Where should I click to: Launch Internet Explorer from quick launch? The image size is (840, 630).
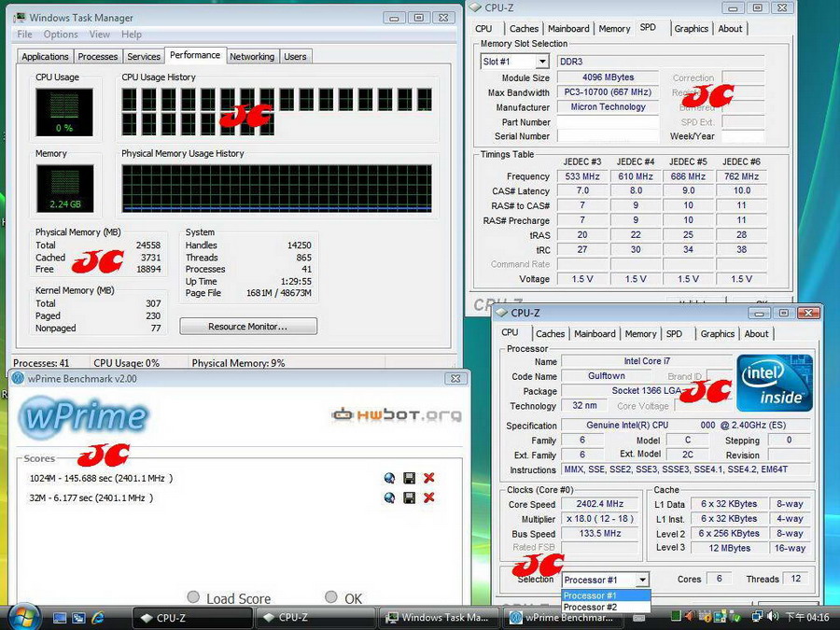98,618
